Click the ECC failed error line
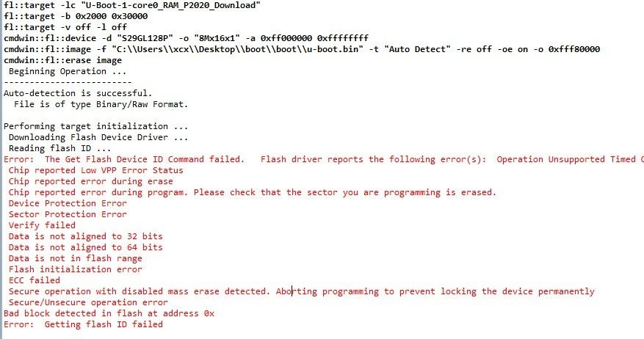 tap(35, 280)
